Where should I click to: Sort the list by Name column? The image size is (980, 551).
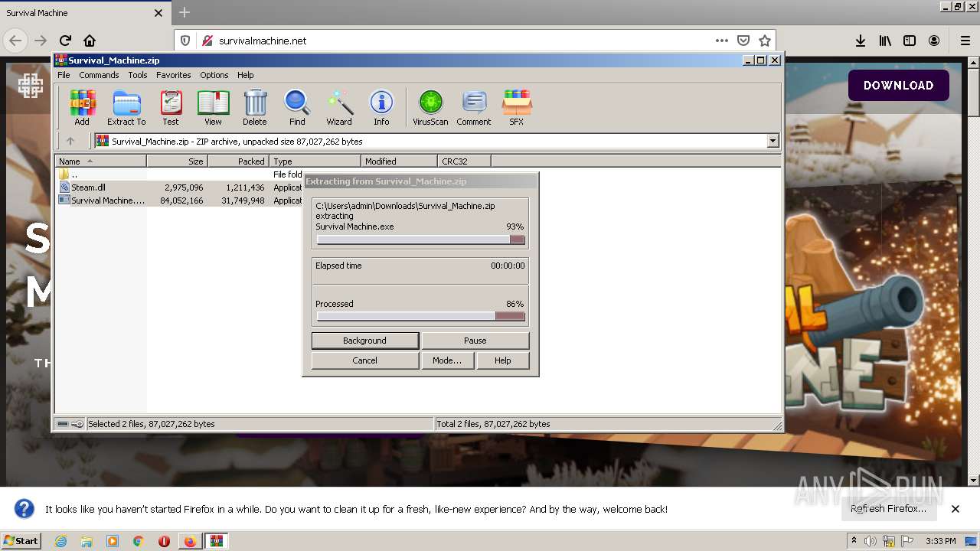101,161
